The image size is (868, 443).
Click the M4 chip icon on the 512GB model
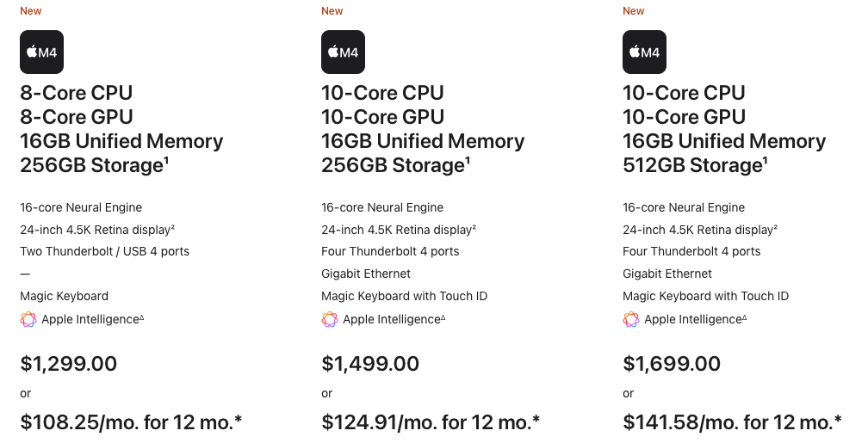coord(644,52)
